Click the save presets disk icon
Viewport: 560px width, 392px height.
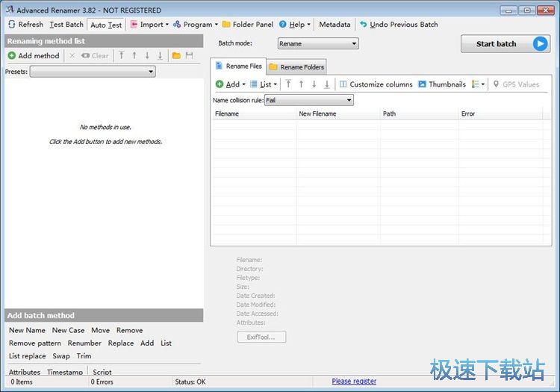point(189,55)
